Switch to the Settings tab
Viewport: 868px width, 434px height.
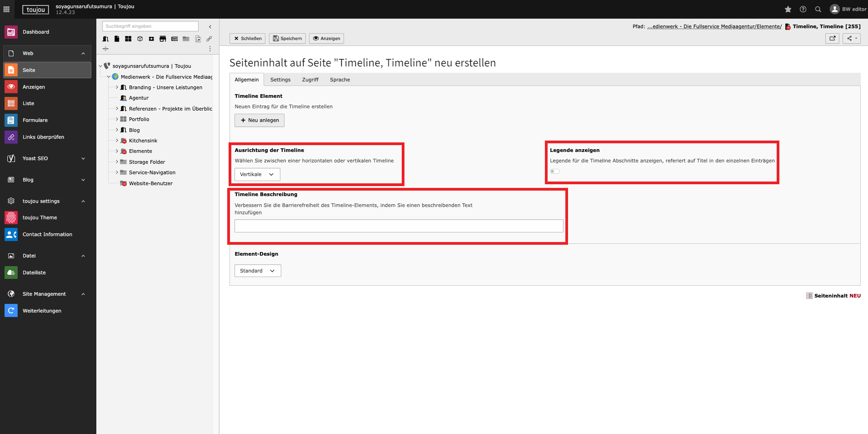[280, 80]
